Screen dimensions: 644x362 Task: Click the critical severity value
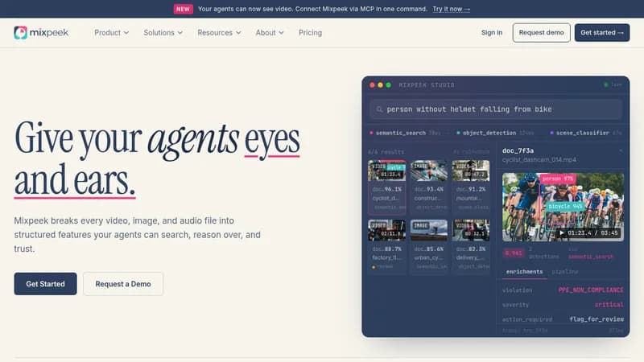(x=609, y=305)
